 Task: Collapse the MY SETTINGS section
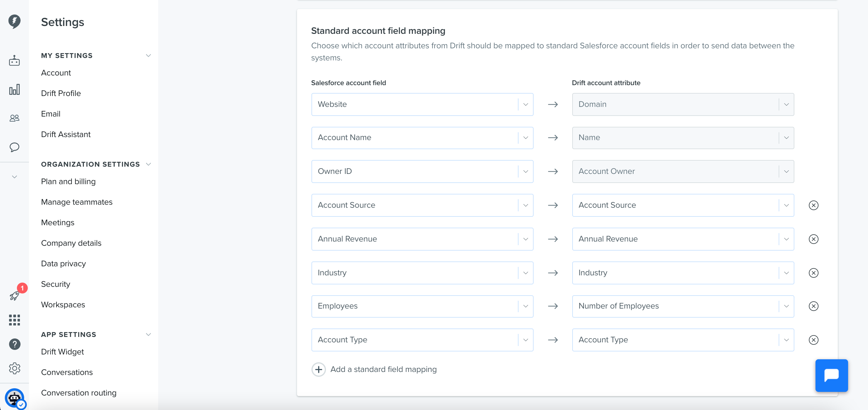[x=148, y=56]
